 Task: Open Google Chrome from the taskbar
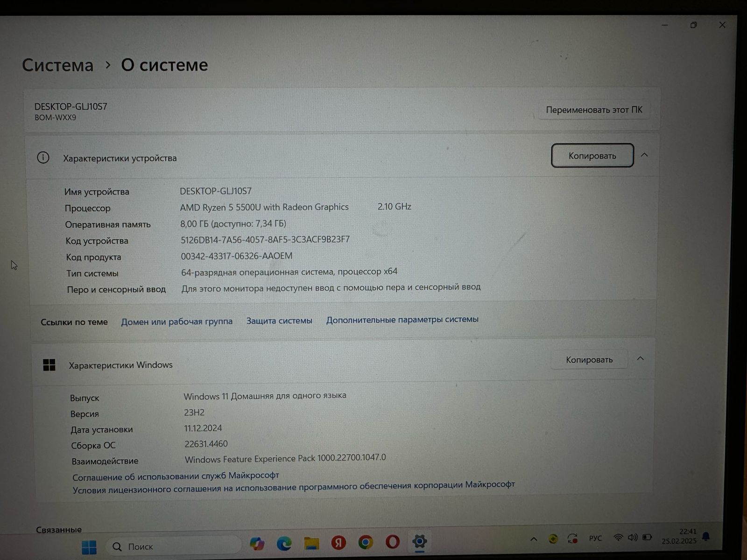[366, 542]
